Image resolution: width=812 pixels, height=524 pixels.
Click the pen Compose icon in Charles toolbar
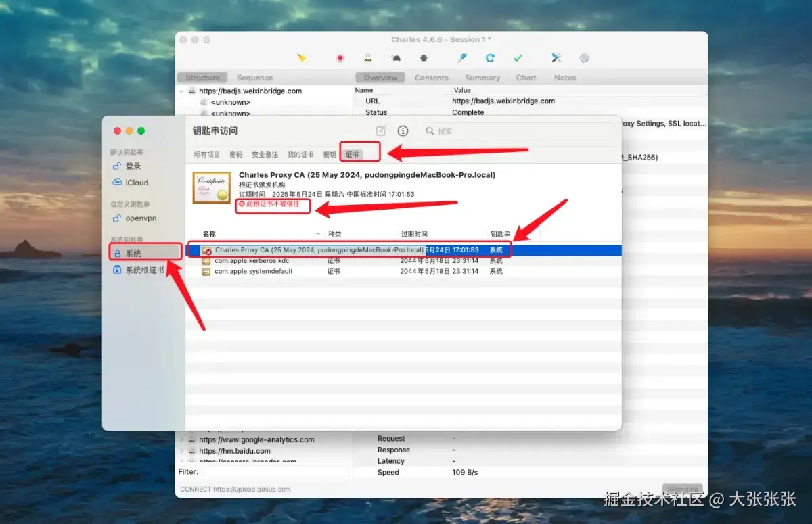[462, 58]
